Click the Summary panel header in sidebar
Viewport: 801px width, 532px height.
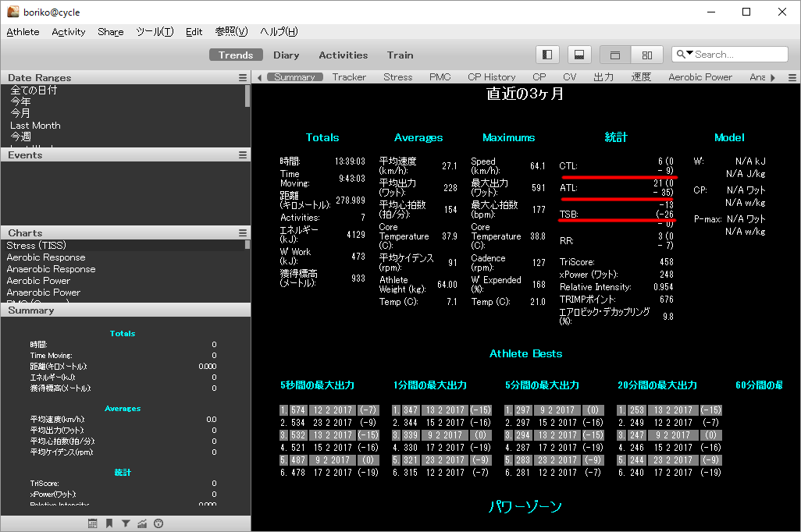pos(125,310)
